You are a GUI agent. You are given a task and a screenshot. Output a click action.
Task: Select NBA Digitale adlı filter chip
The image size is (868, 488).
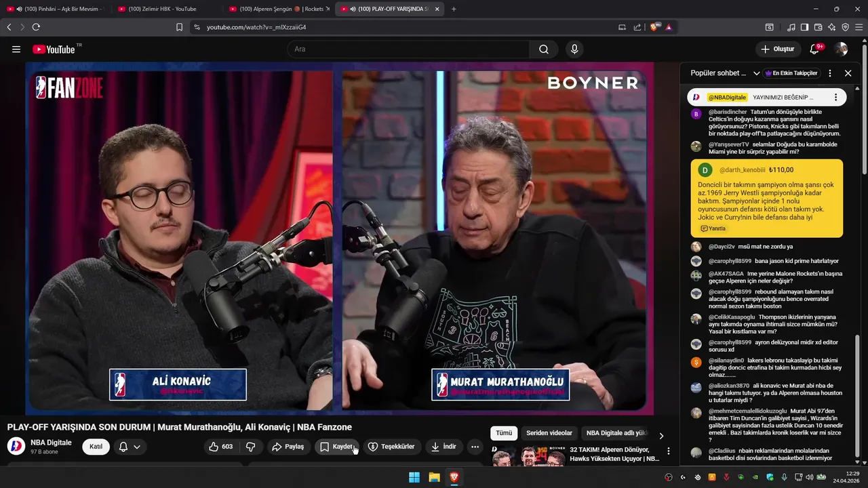coord(616,433)
